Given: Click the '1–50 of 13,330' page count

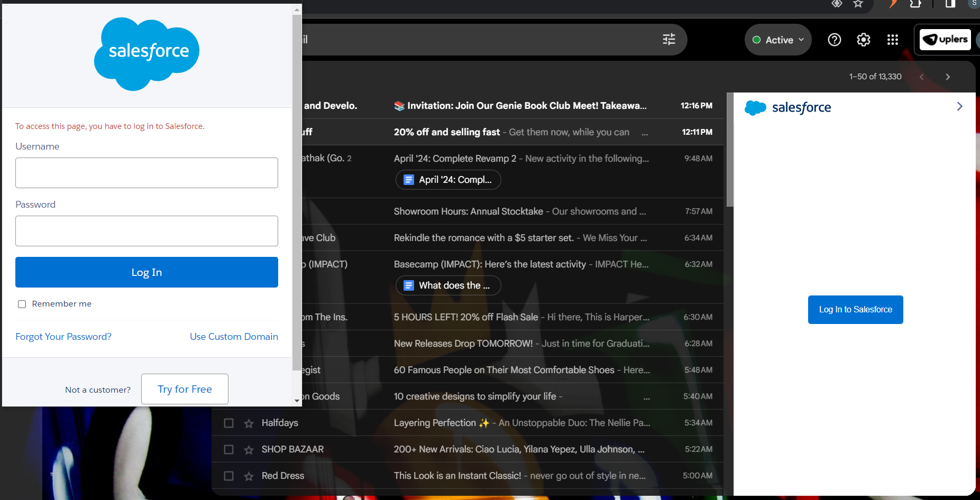Looking at the screenshot, I should click(x=875, y=77).
